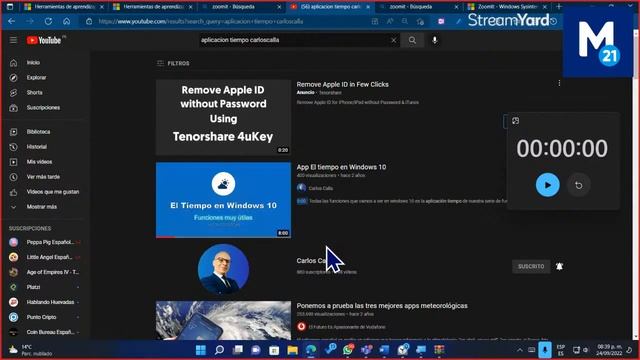Open the FILTROS search filters

click(173, 63)
